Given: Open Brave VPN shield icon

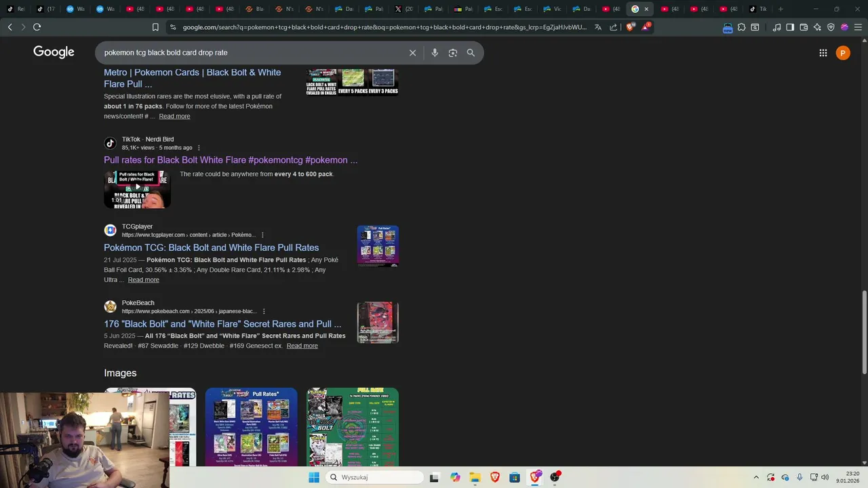Looking at the screenshot, I should [831, 27].
